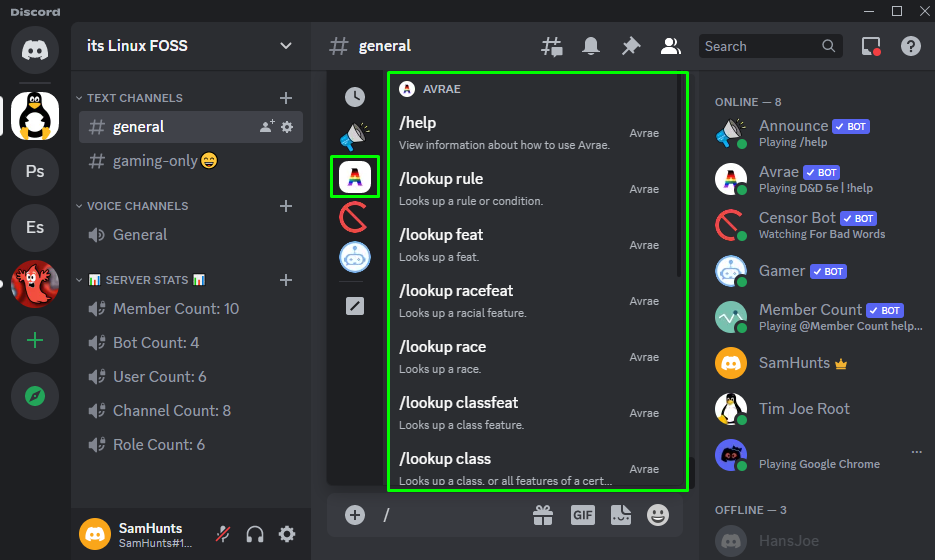935x560 pixels.
Task: Toggle the member list icon
Action: click(670, 47)
